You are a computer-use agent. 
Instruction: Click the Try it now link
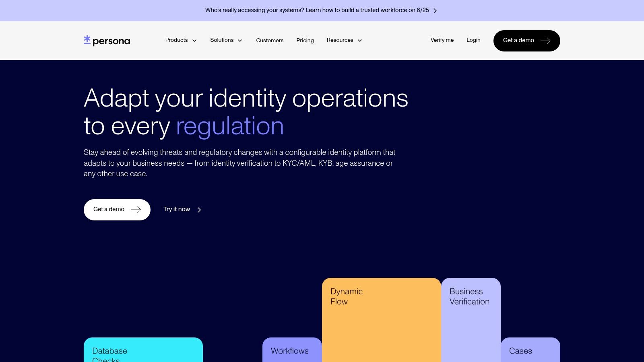pyautogui.click(x=182, y=210)
